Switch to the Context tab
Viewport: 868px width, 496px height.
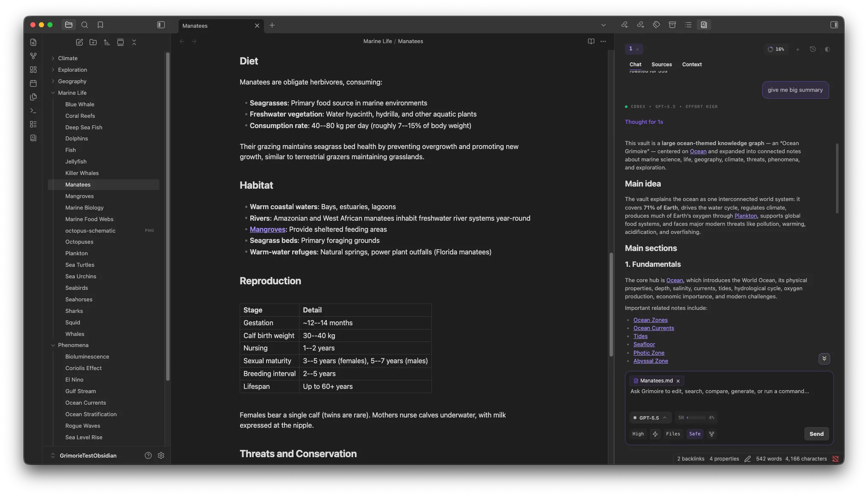(692, 64)
